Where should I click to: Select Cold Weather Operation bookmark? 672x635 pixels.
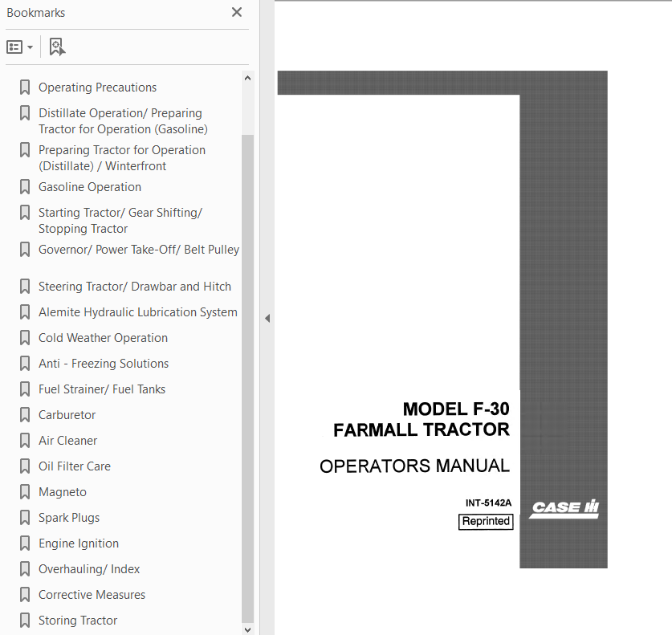click(103, 338)
